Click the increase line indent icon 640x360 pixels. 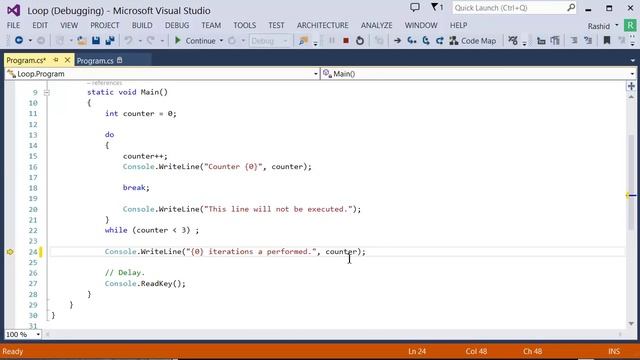pyautogui.click(x=555, y=40)
